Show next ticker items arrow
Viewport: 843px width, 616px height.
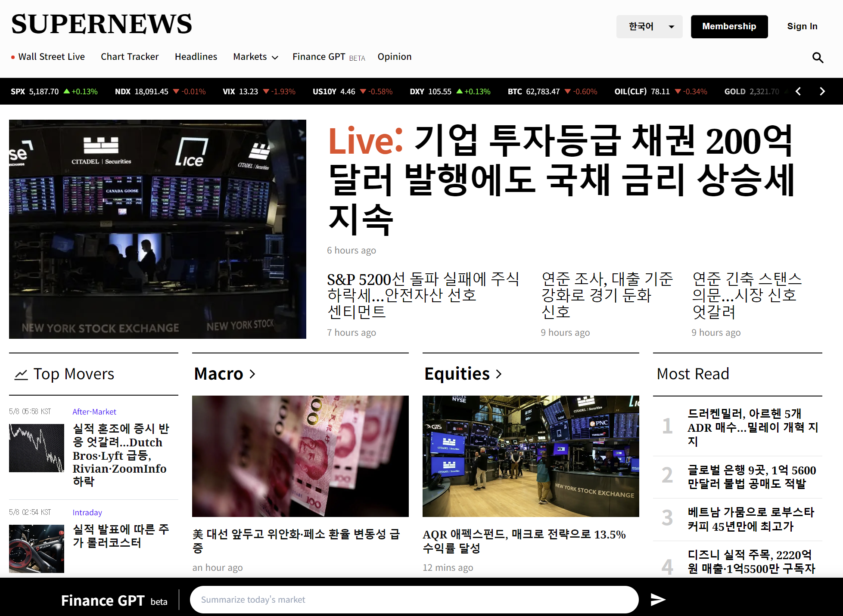(x=822, y=91)
